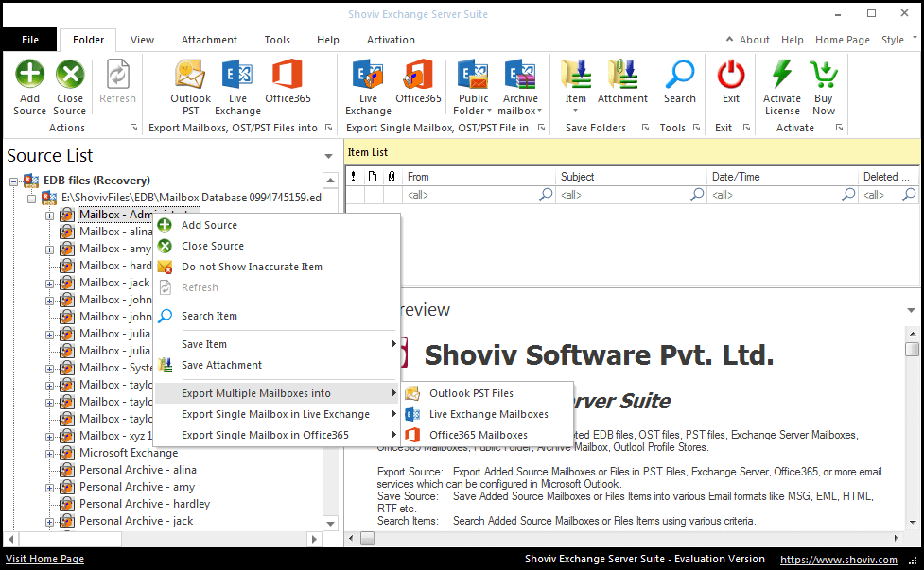Click the Close Source ribbon icon
The width and height of the screenshot is (924, 570).
click(70, 74)
